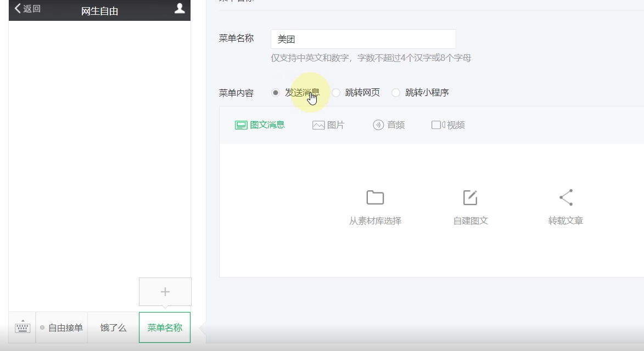644x351 pixels.
Task: Select the 饿了么 menu in preview
Action: coord(113,327)
